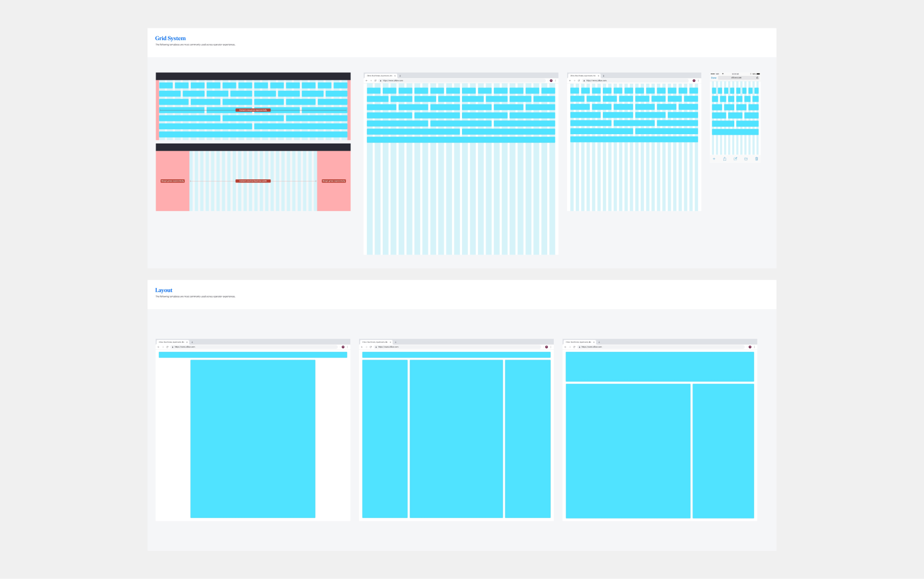Tap the Done link on the iPhone mockup

click(x=714, y=78)
